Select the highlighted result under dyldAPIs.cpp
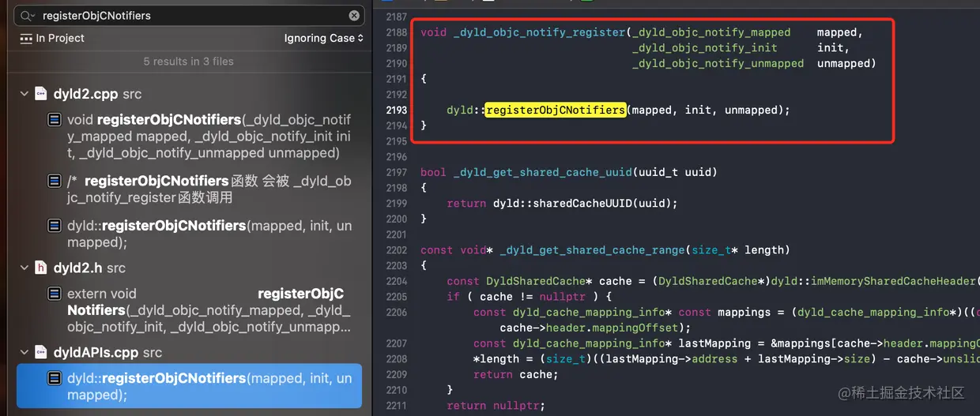 (x=189, y=386)
